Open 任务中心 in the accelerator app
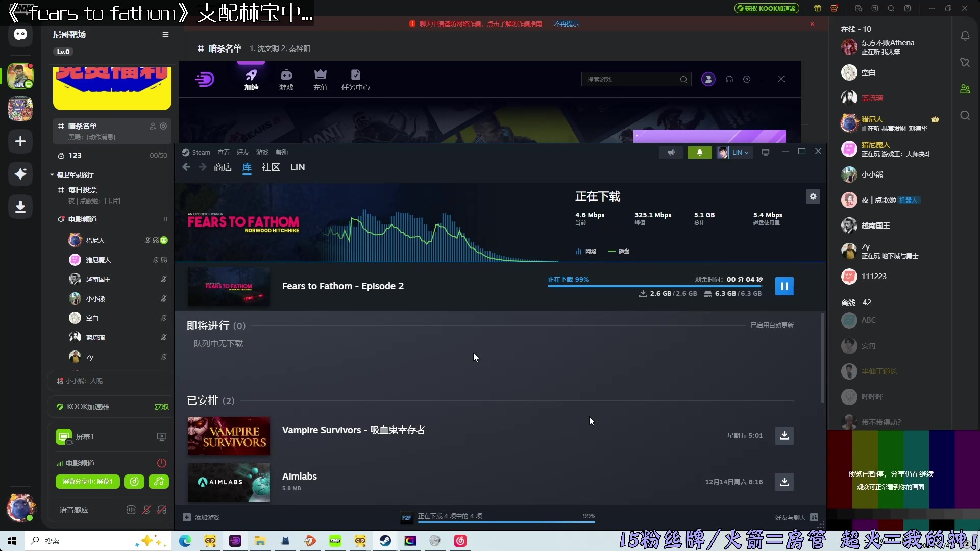The image size is (980, 551). coord(356,81)
